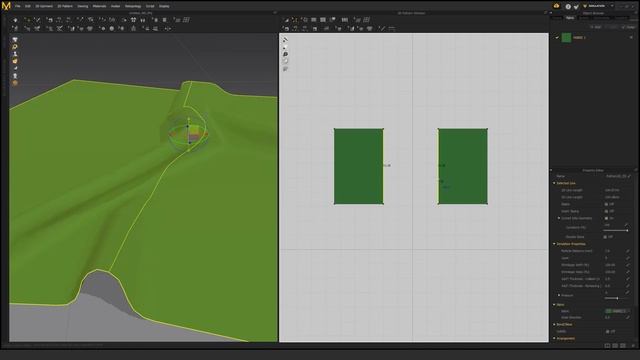
Task: Open the Avatar menu
Action: [x=116, y=6]
